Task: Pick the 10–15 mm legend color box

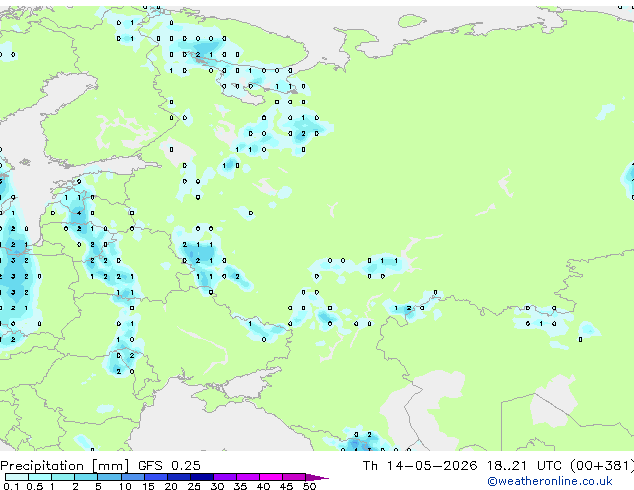Action: (x=132, y=477)
